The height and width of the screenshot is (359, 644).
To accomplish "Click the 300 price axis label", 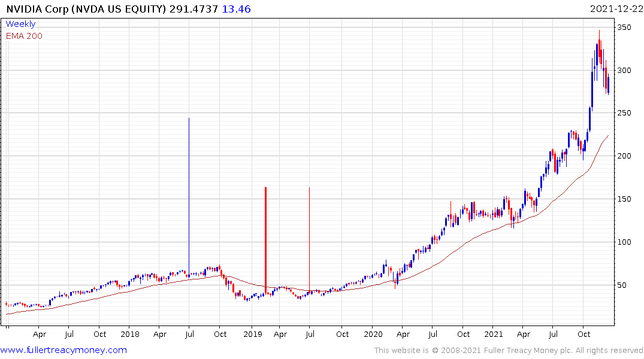I will pos(624,70).
